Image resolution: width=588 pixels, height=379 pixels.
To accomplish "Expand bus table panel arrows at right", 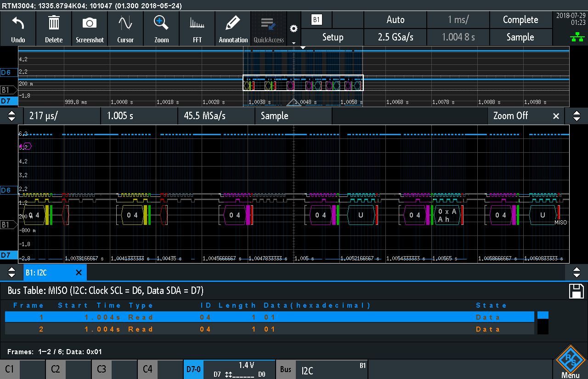I will click(x=577, y=273).
